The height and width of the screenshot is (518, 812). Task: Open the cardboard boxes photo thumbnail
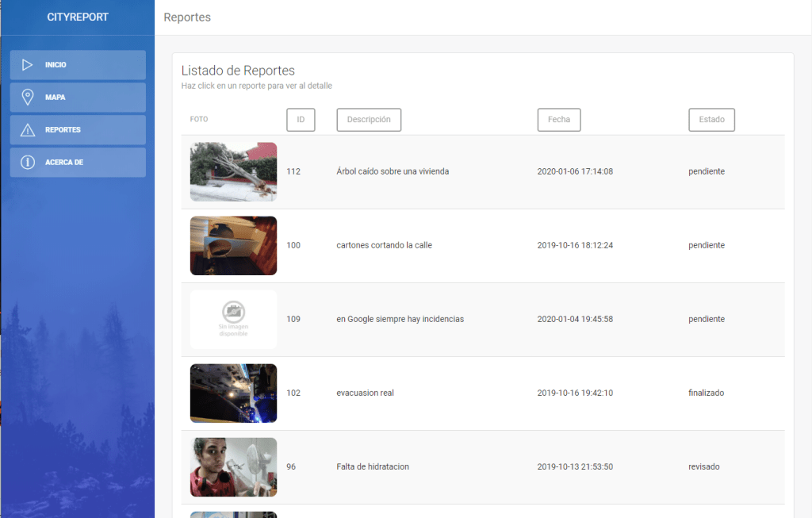pyautogui.click(x=233, y=246)
